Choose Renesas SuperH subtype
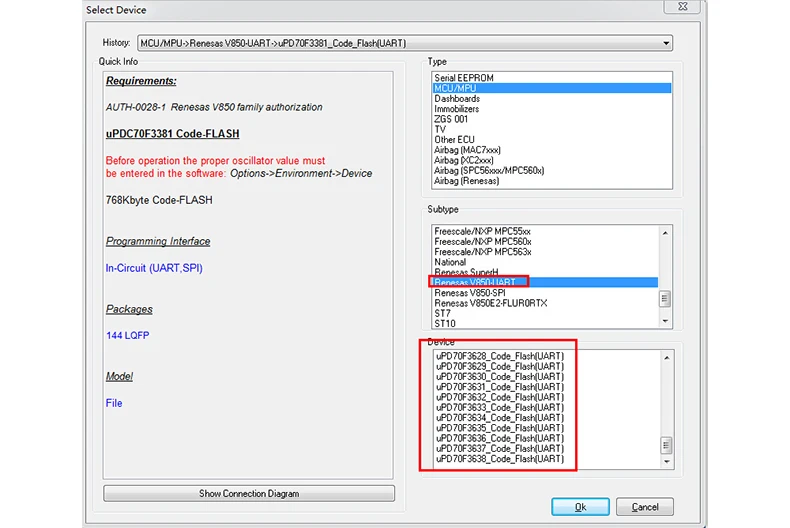Screen dimensions: 790x528 545,272
